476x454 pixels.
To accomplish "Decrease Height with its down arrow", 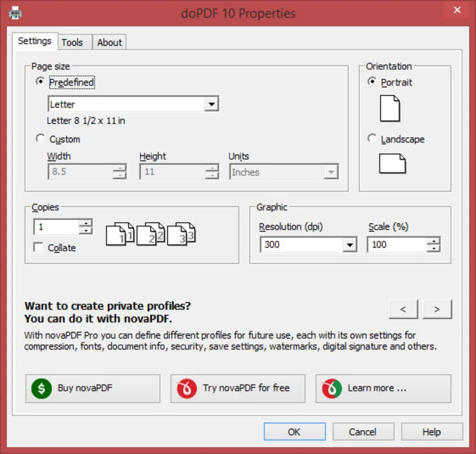I will pos(212,175).
